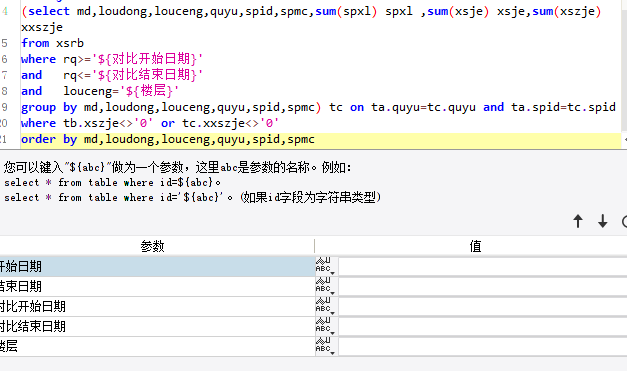Select the 对比开始日期 parameter row

tap(157, 307)
